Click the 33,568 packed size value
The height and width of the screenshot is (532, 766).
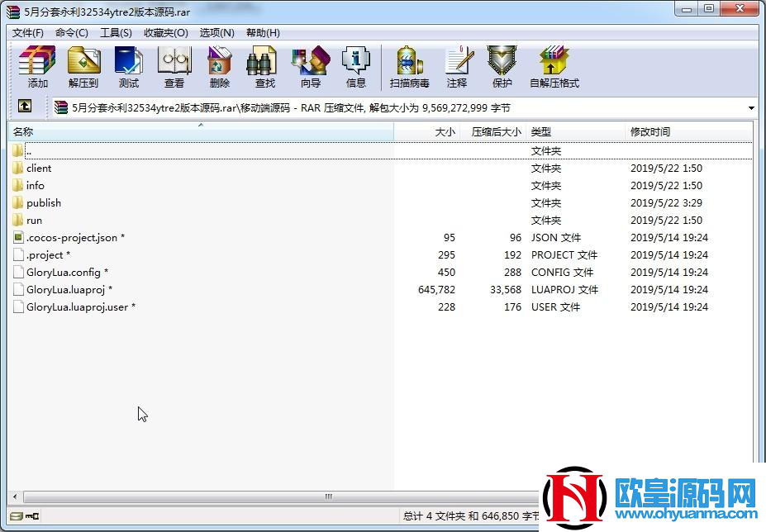[506, 290]
